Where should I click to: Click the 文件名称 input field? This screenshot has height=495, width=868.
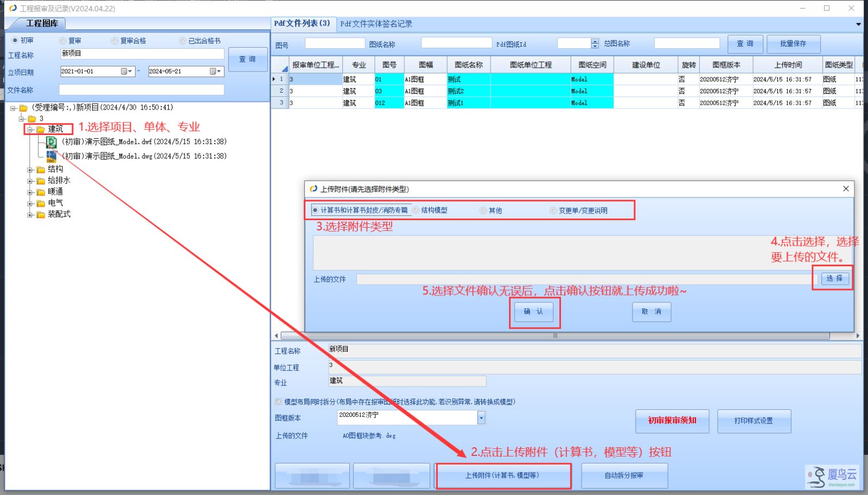tap(142, 89)
